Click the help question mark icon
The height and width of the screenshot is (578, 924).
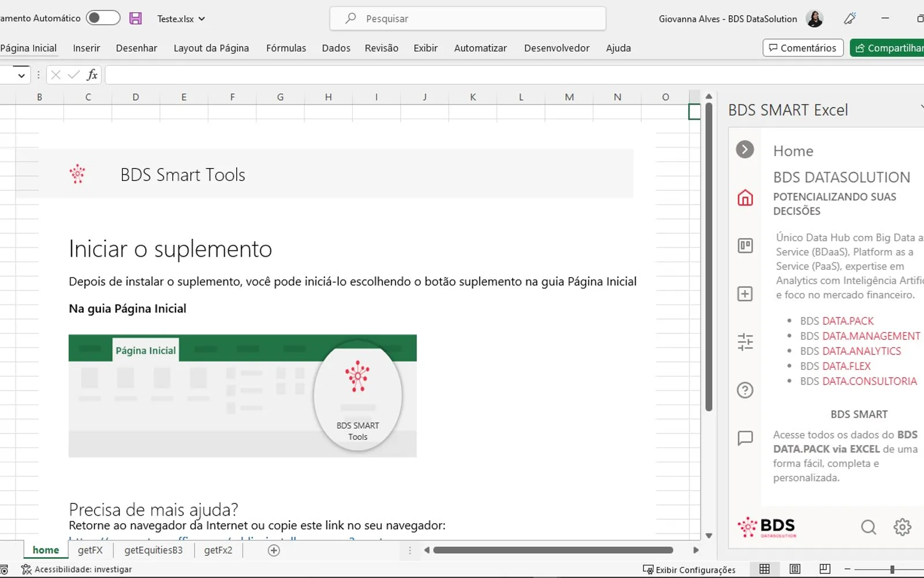pos(745,390)
